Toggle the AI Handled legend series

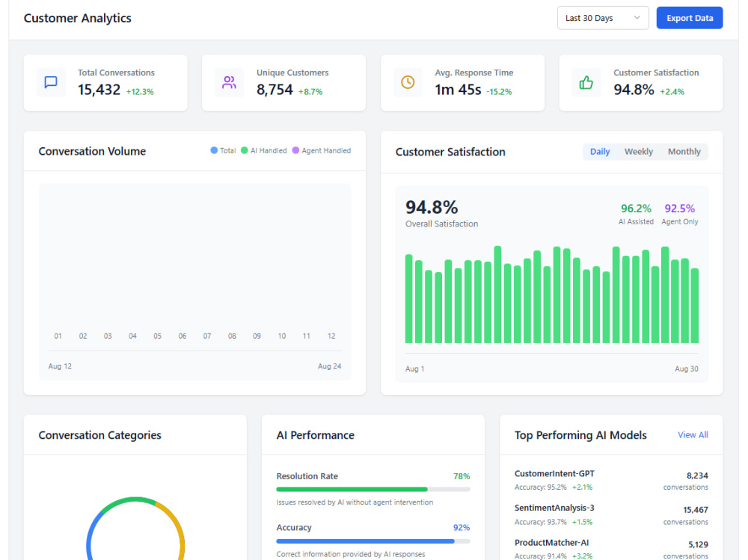click(264, 151)
